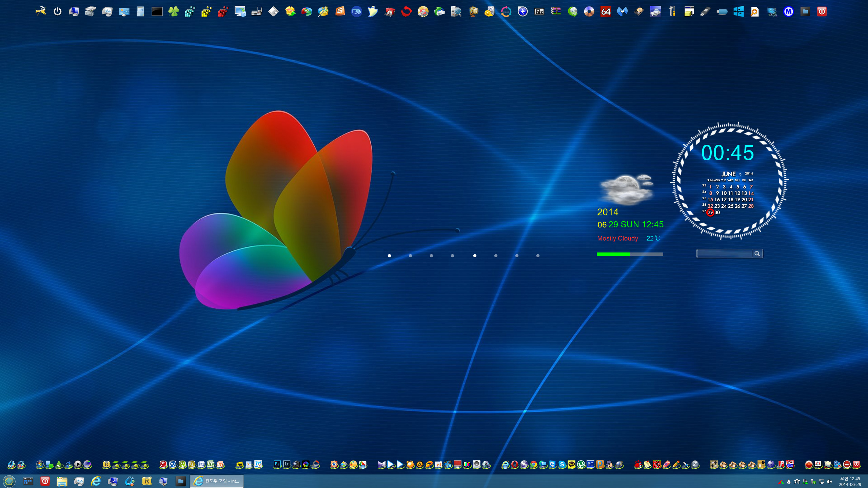
Task: Select the sixth page indicator dot
Action: click(496, 256)
